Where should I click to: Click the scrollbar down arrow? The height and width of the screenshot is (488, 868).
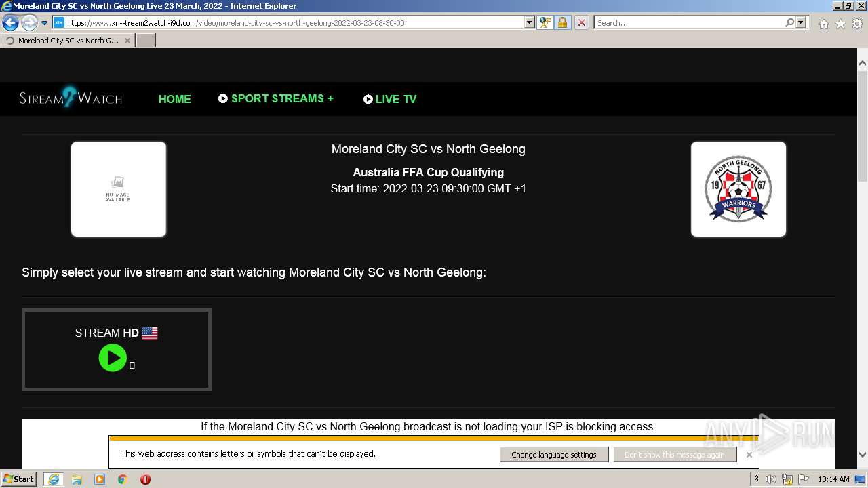pos(863,455)
